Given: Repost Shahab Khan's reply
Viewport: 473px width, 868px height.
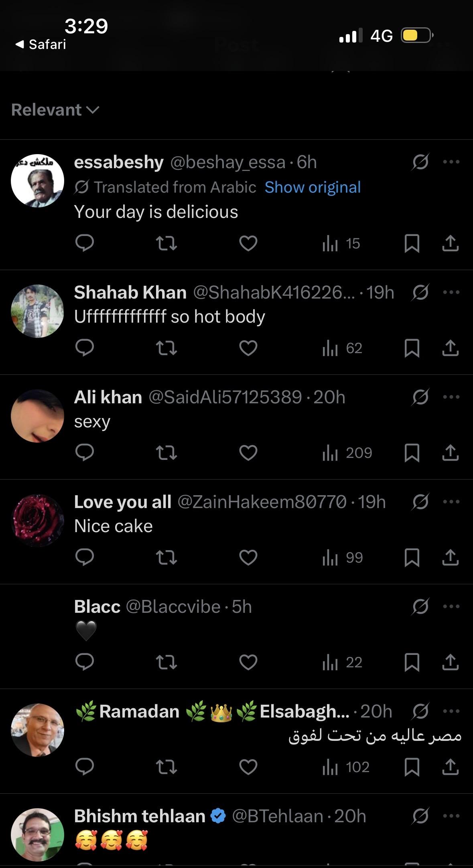Looking at the screenshot, I should point(166,348).
